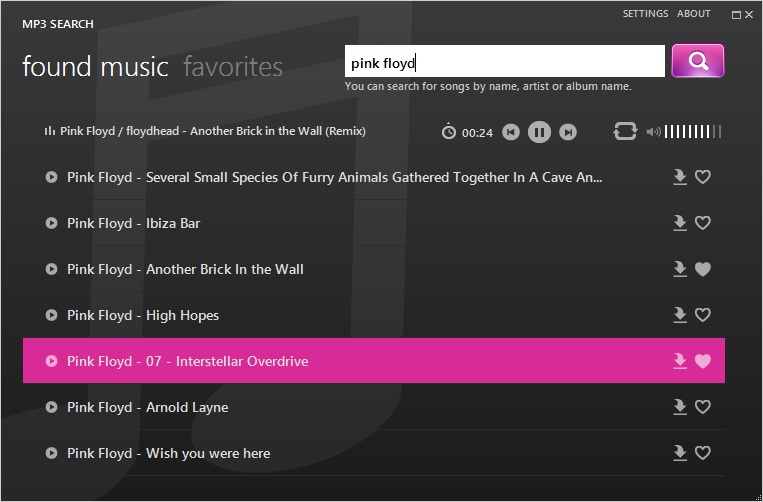
Task: Skip to the next track
Action: [x=568, y=132]
